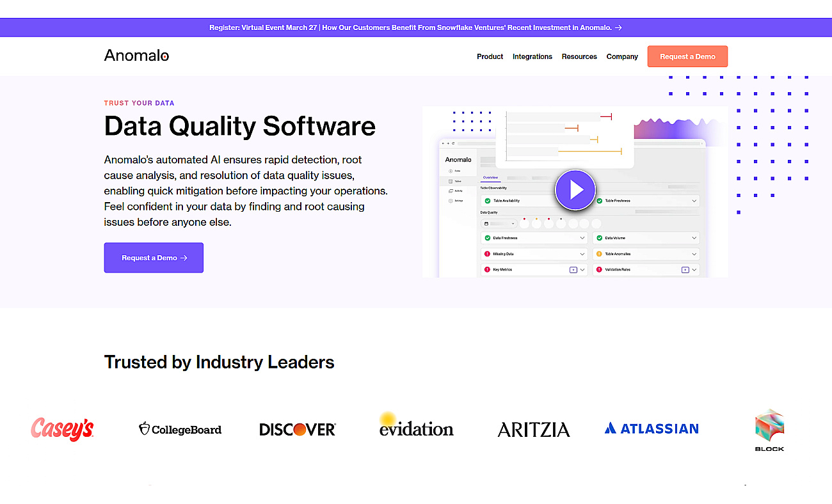This screenshot has width=832, height=504.
Task: Select the Overview tab in the video preview
Action: (490, 177)
